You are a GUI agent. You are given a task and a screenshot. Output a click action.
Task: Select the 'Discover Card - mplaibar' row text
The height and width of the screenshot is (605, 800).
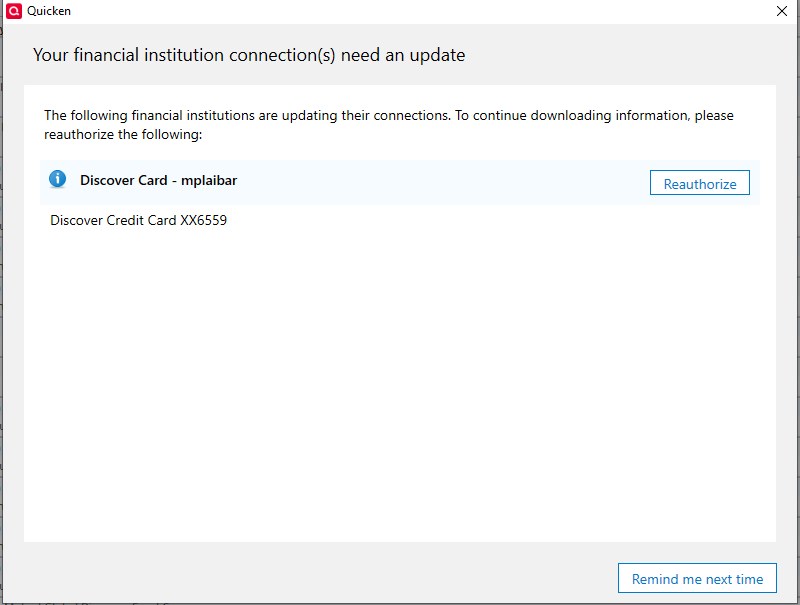[x=158, y=181]
